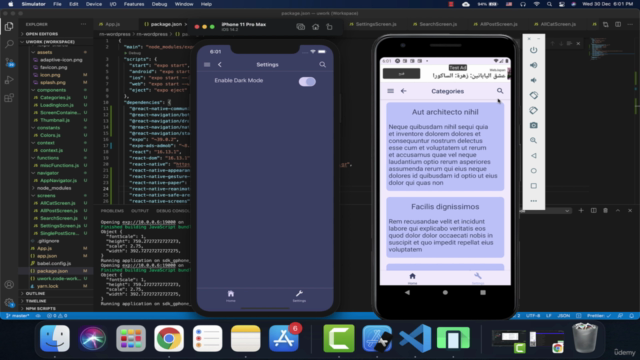This screenshot has height=360, width=640.
Task: Expand the TIMELINE section
Action: pyautogui.click(x=36, y=301)
